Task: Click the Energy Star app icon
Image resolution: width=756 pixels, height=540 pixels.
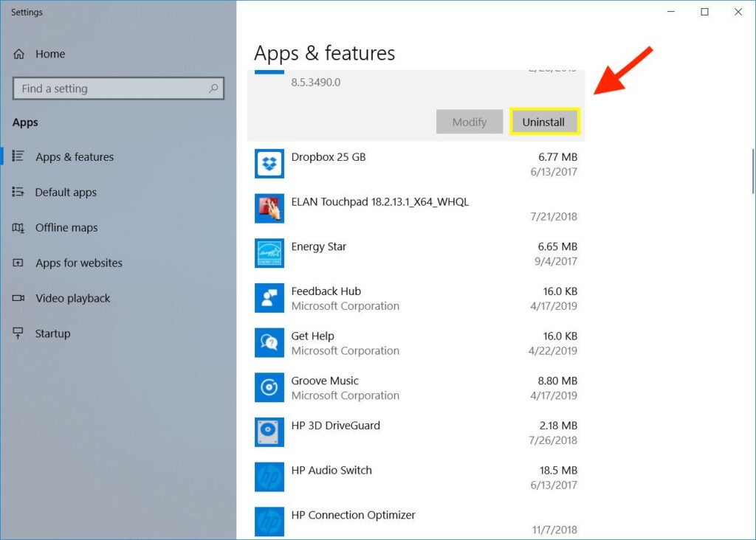Action: point(269,253)
